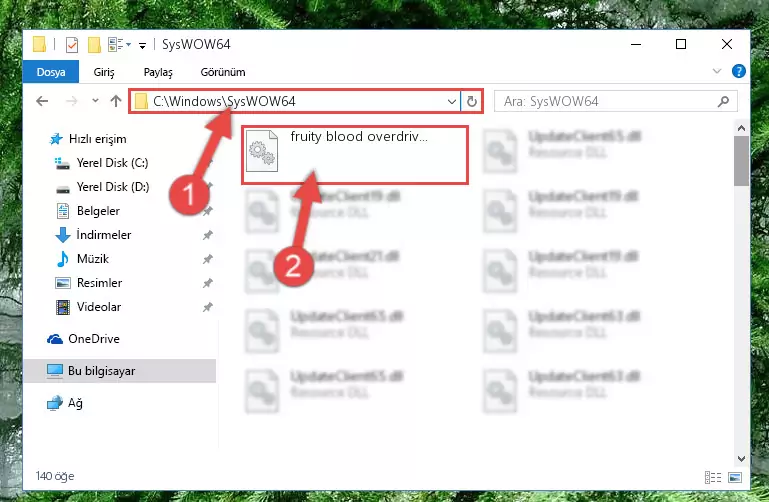Maximize the SysWOW64 window

[x=681, y=44]
